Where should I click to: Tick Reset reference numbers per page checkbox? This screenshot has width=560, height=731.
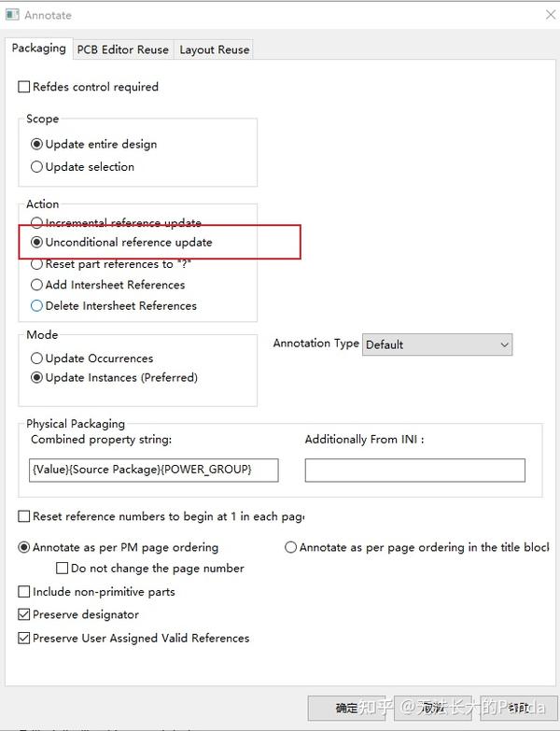tap(25, 516)
